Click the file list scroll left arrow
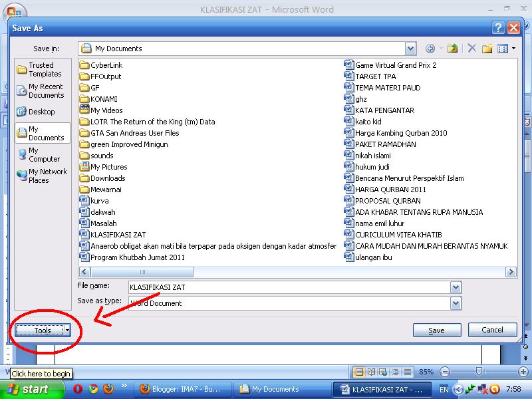Image resolution: width=532 pixels, height=399 pixels. pos(85,272)
